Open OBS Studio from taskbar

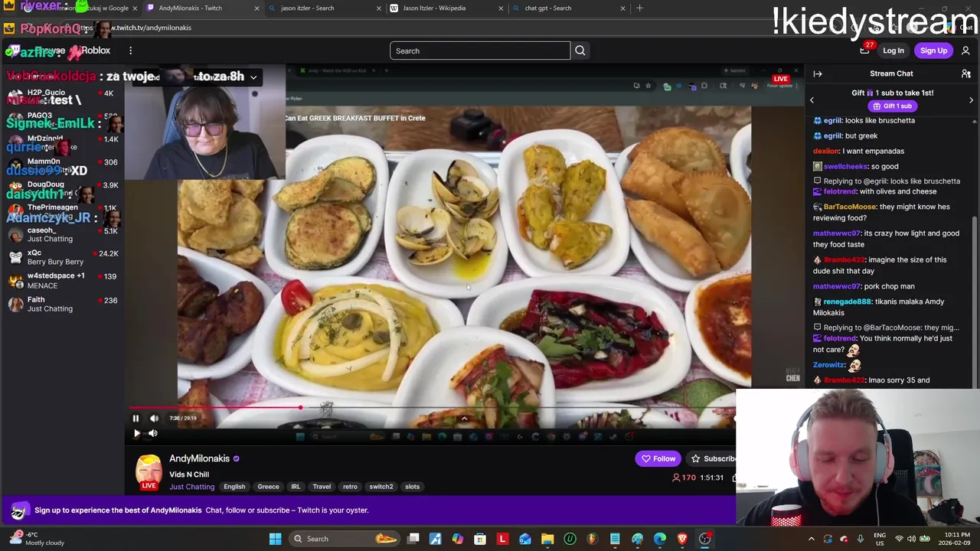tap(705, 539)
